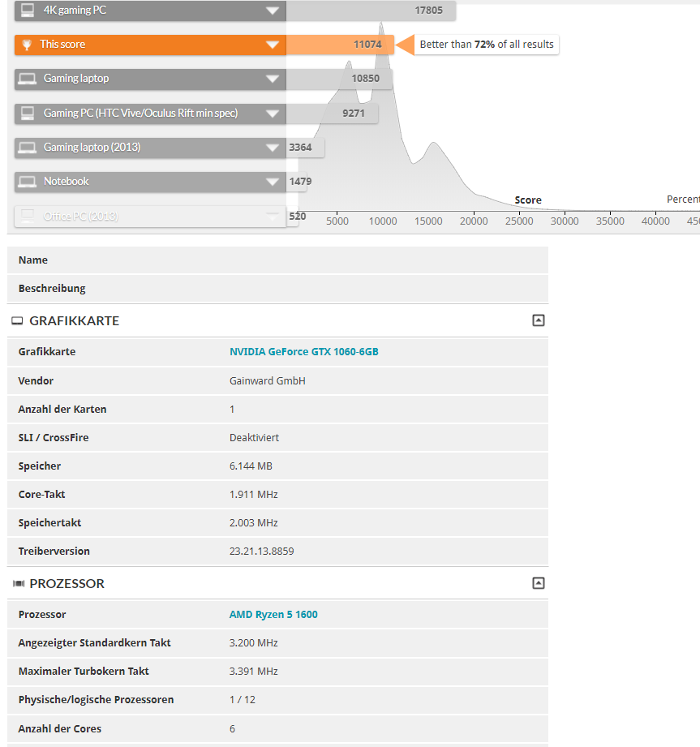Viewport: 700px width, 747px height.
Task: Open the NVIDIA GeForce GTX 1060-6GB link
Action: pos(304,351)
